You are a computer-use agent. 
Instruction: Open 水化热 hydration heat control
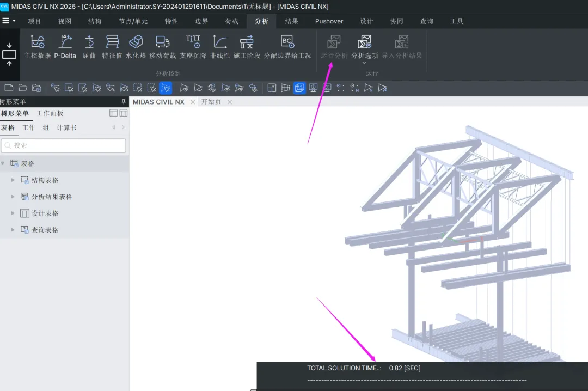(x=136, y=42)
